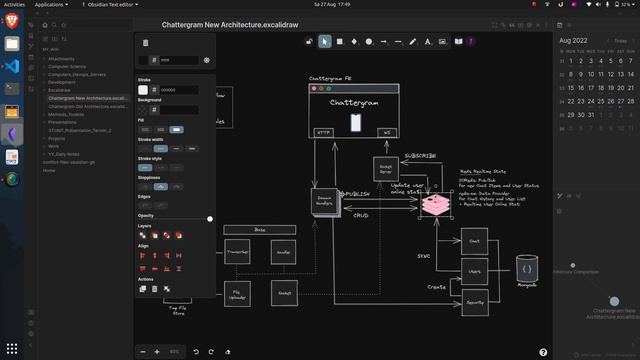Click the Align bottom icon
The width and height of the screenshot is (640, 360).
click(x=167, y=269)
